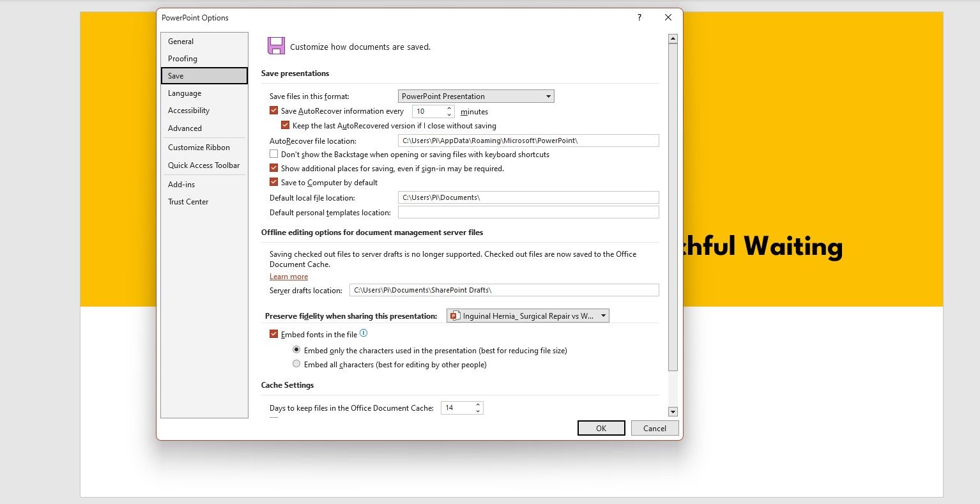The height and width of the screenshot is (504, 980).
Task: Select Embed all characters radio button
Action: point(296,364)
